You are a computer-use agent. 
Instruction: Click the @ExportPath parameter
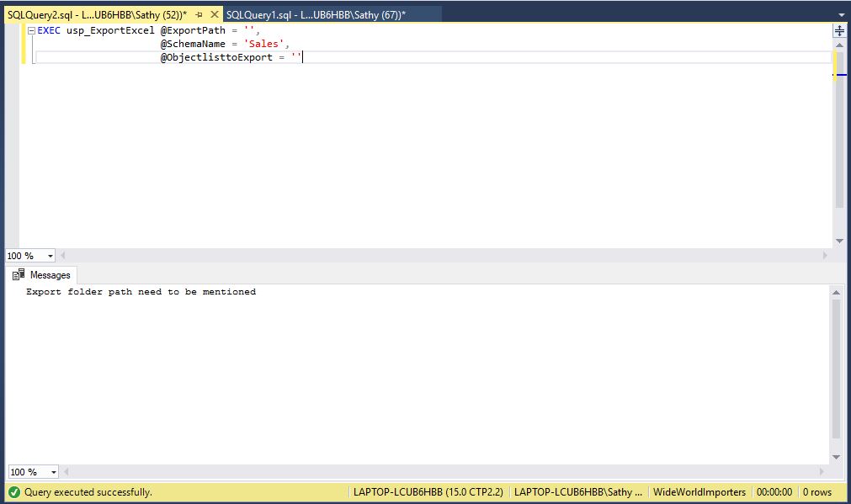point(193,30)
